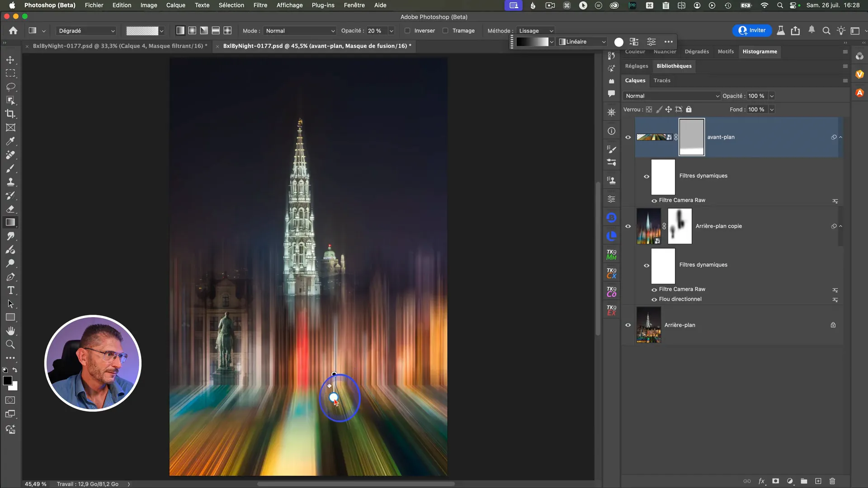Open the Dégradé preset dropdown
The width and height of the screenshot is (868, 488).
point(86,31)
